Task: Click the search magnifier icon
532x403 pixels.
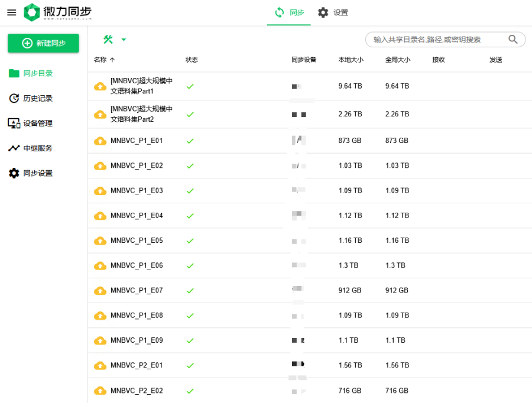Action: tap(513, 40)
